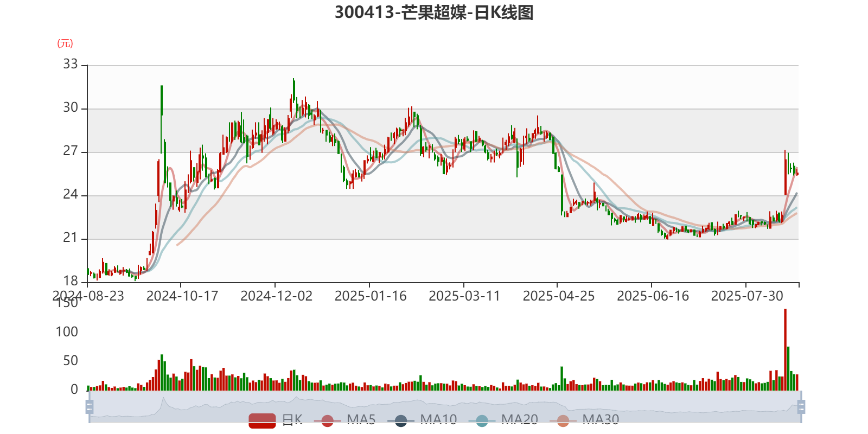Click the 2024-10-17 date axis label
The width and height of the screenshot is (868, 434).
pos(182,296)
